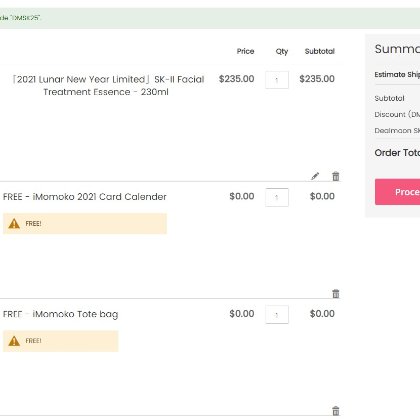Remove iMomoko Tote bag from cart
Viewport: 420px width, 420px height.
[x=336, y=411]
